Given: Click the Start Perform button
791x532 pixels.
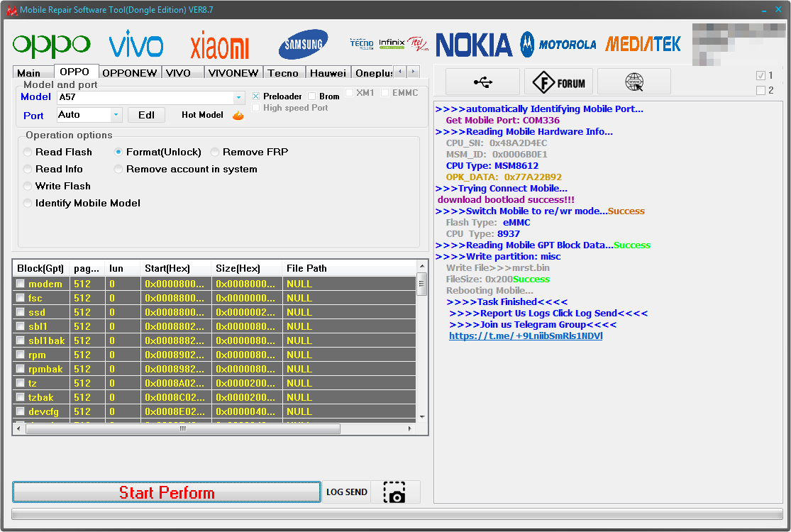Looking at the screenshot, I should tap(167, 492).
